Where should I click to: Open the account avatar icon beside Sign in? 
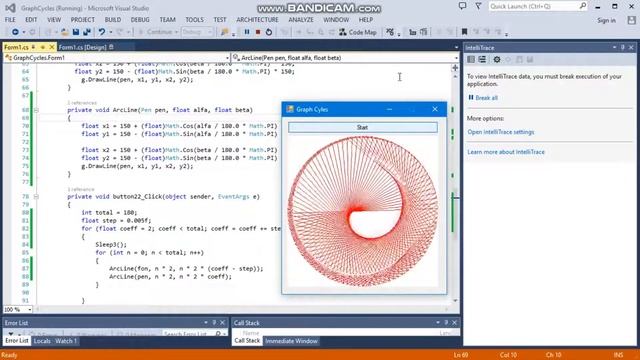(631, 20)
